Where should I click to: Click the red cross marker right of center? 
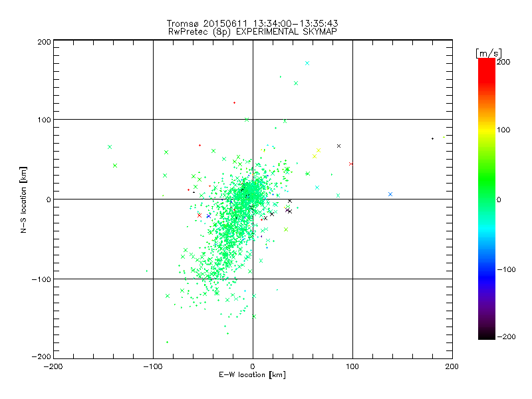click(x=351, y=164)
